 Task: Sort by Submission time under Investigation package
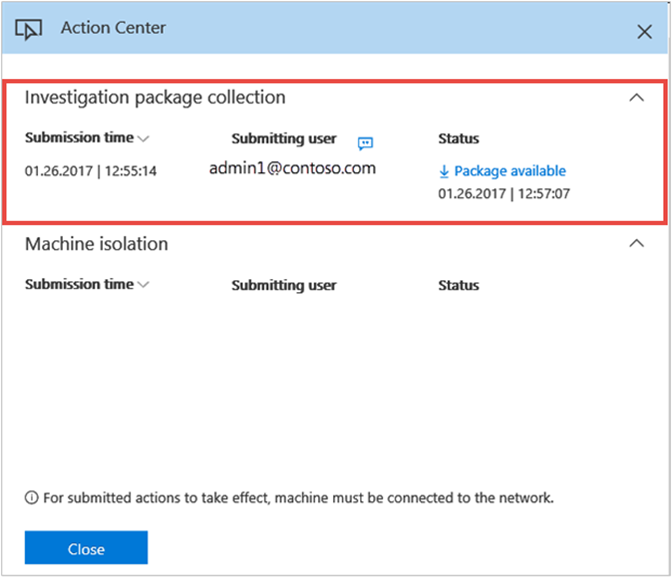(86, 139)
